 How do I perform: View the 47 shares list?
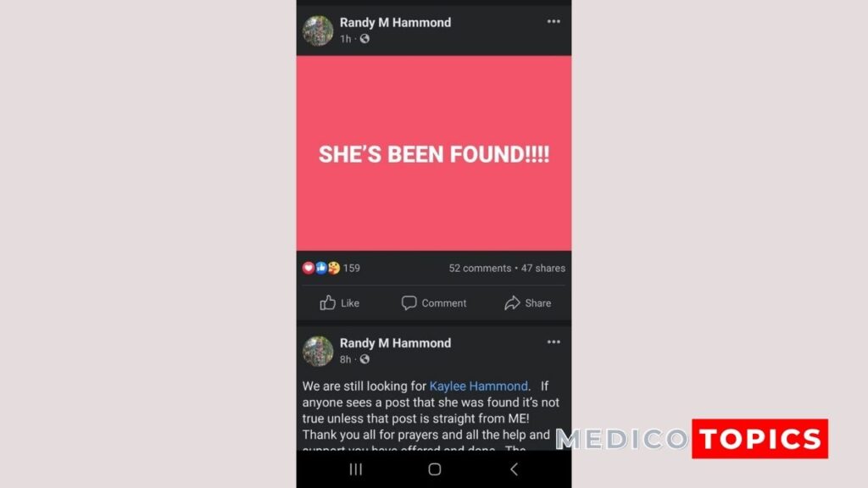tap(543, 268)
